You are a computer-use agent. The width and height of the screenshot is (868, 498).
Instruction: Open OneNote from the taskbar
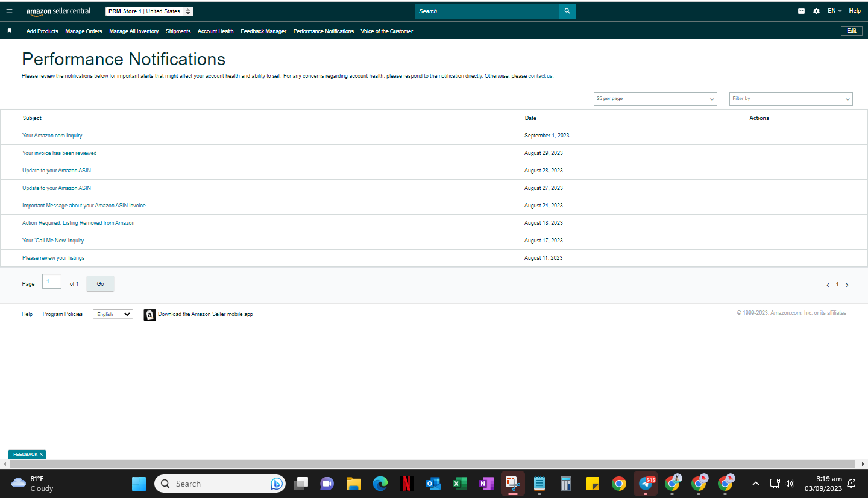tap(486, 484)
